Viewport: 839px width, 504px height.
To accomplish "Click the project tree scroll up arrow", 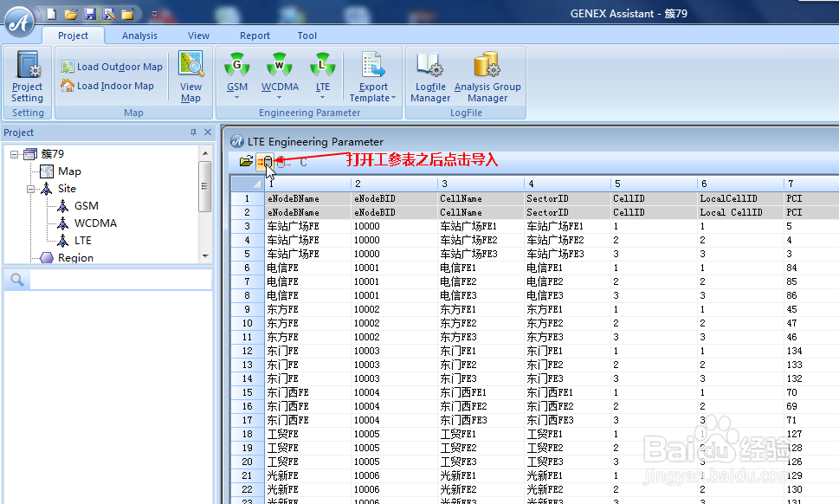I will (x=205, y=153).
